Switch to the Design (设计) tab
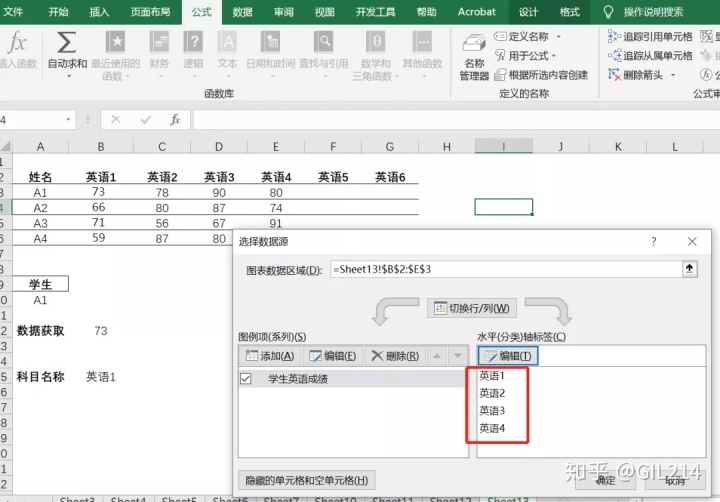This screenshot has width=720, height=502. 529,11
